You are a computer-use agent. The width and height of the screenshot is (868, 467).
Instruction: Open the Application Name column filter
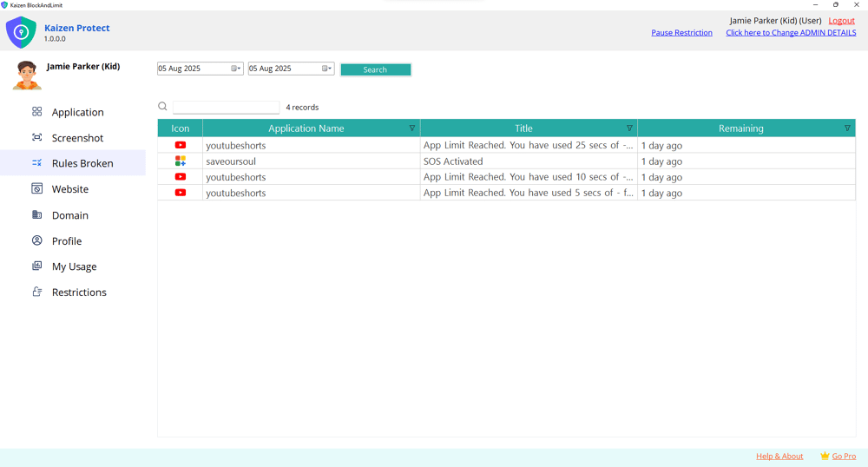(412, 128)
